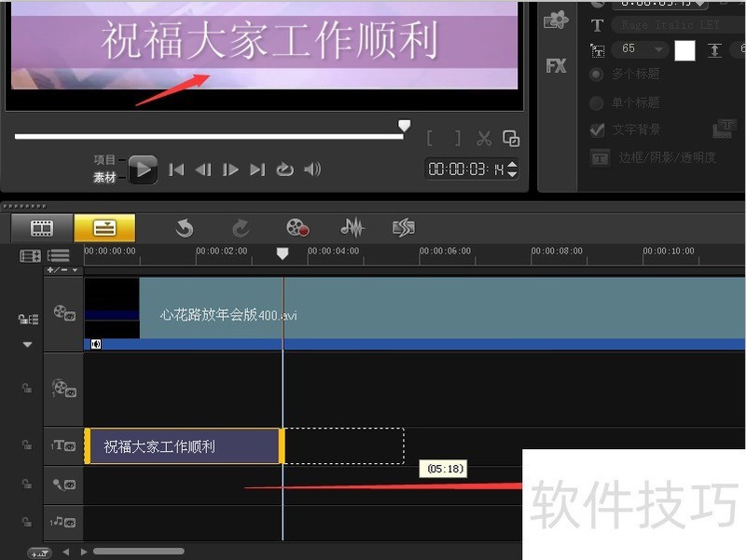Click the Play button in preview controls

142,170
